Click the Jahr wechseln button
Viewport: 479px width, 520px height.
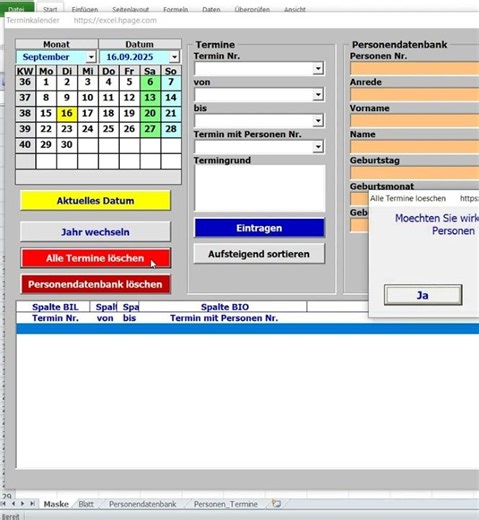pos(95,232)
